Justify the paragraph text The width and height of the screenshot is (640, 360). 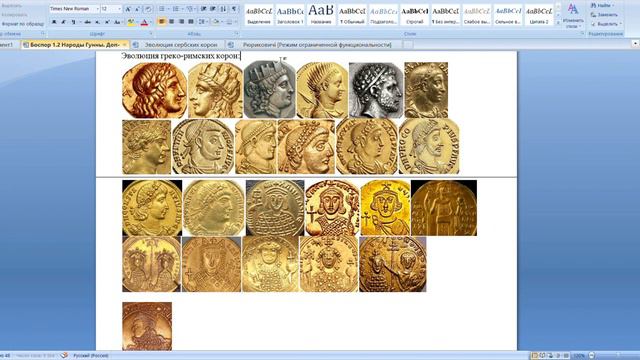pos(191,22)
